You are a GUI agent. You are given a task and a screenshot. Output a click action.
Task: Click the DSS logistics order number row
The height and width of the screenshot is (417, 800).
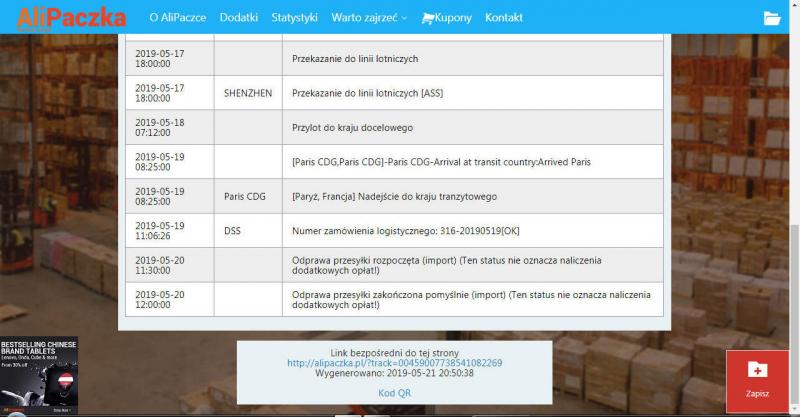click(x=406, y=230)
